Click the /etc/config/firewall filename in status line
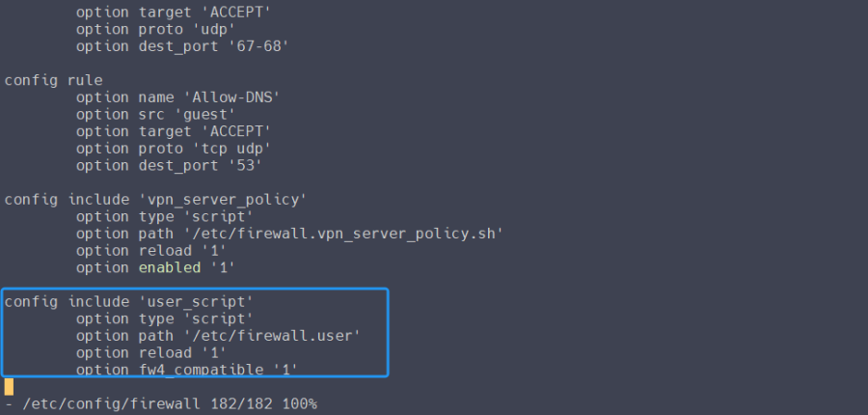868x415 pixels. click(x=103, y=403)
